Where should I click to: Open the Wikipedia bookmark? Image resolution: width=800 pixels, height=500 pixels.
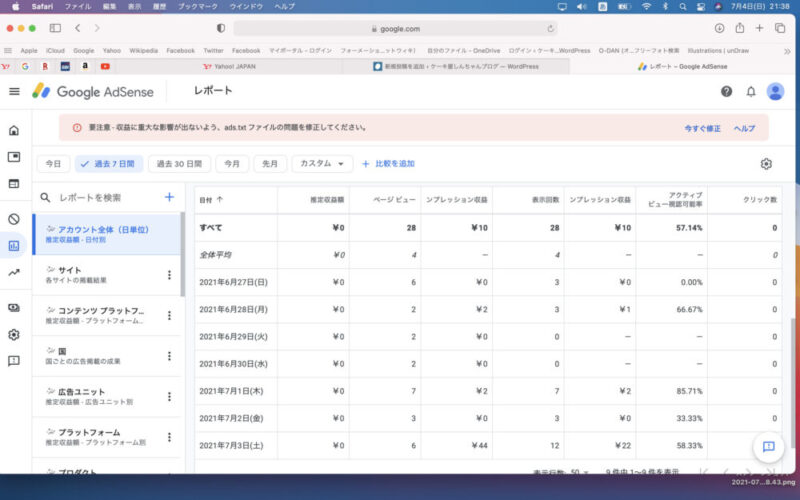pos(143,51)
